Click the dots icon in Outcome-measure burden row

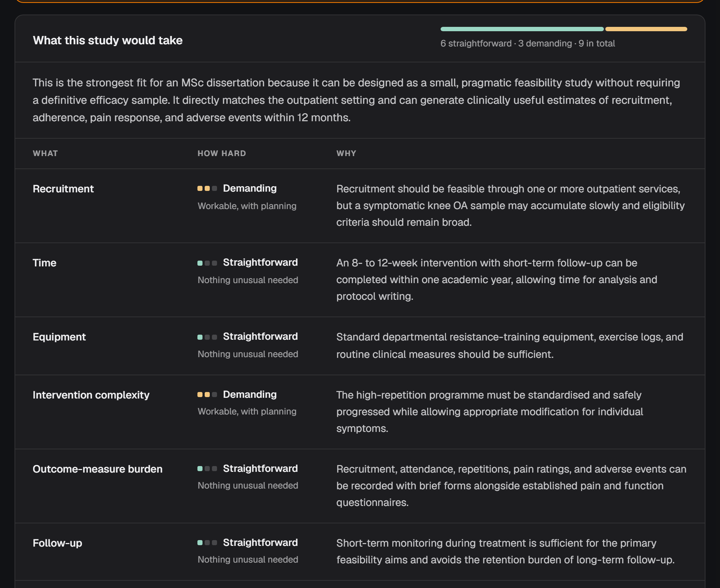207,469
